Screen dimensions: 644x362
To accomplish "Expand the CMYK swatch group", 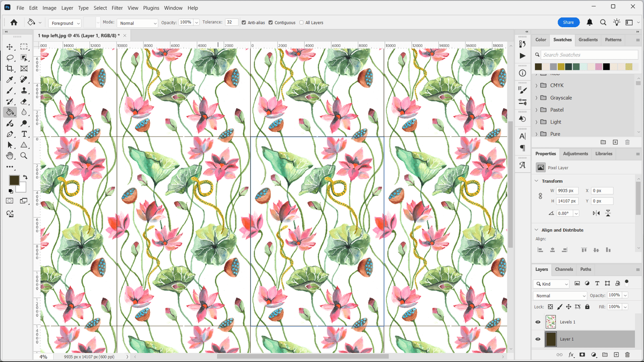I will pos(537,85).
